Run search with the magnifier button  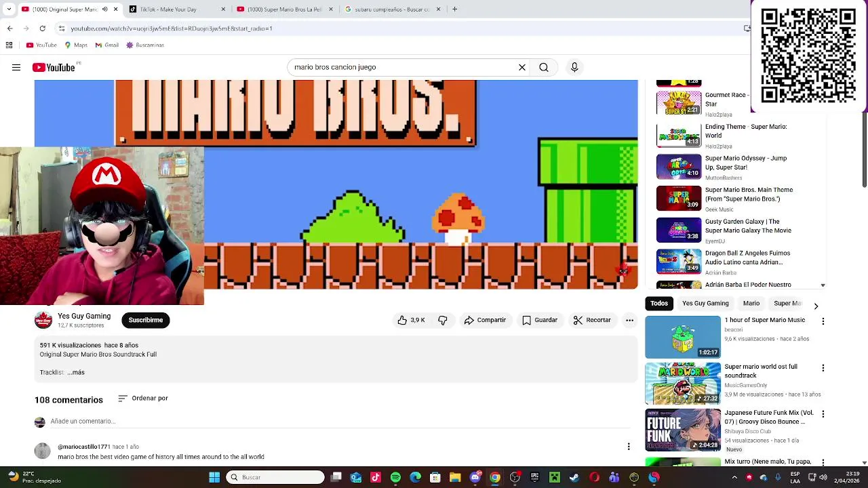(544, 67)
